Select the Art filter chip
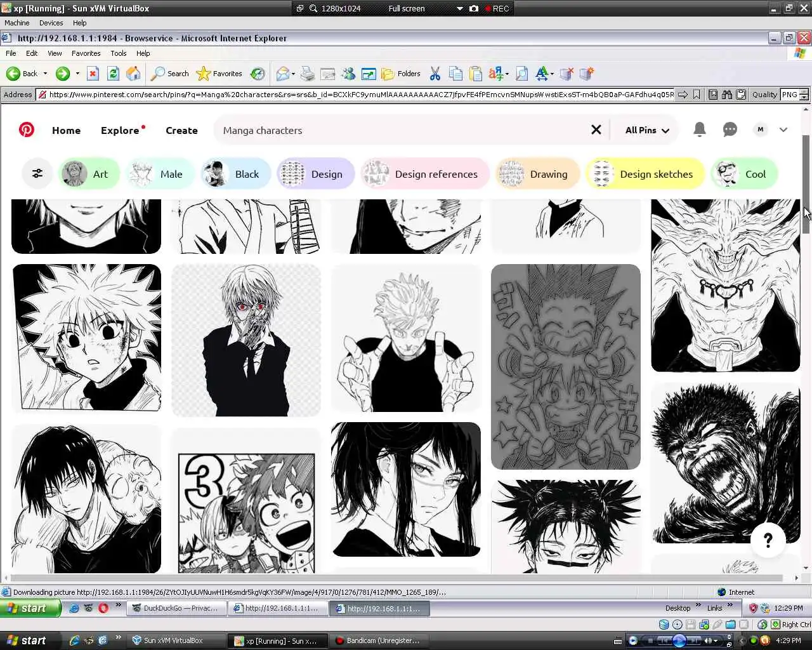Screen dimensions: 812x650 [89, 174]
